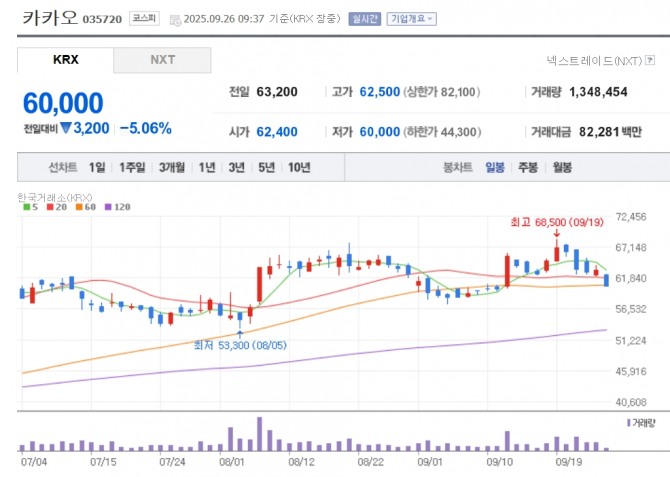Viewport: 670px width, 477px height.
Task: Click the 거래대금 value 82,281 백만
Action: pos(610,132)
